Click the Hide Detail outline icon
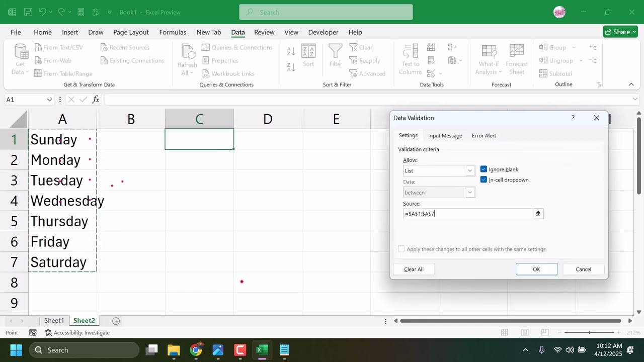644x362 pixels. coord(593,60)
